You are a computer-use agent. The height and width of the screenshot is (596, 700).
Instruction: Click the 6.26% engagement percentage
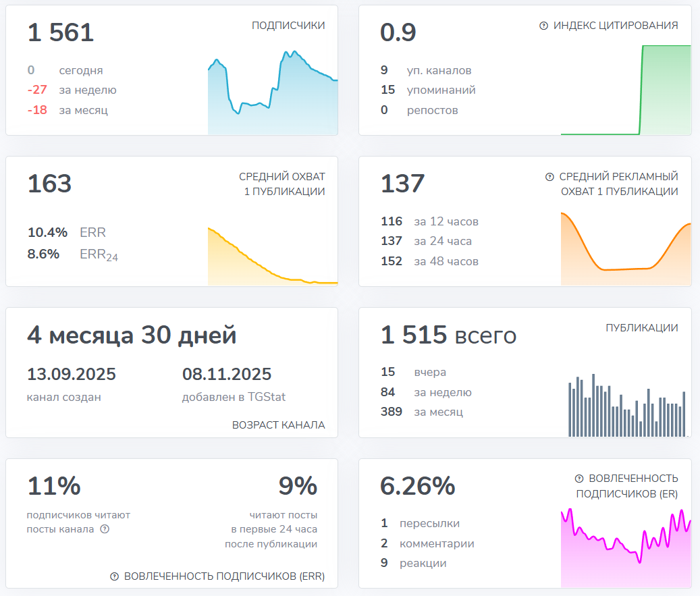(417, 486)
